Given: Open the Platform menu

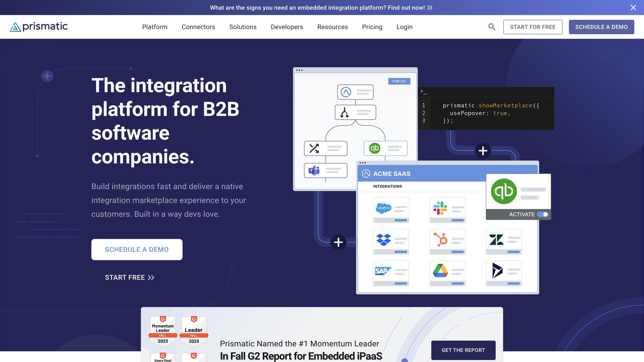Looking at the screenshot, I should click(155, 27).
